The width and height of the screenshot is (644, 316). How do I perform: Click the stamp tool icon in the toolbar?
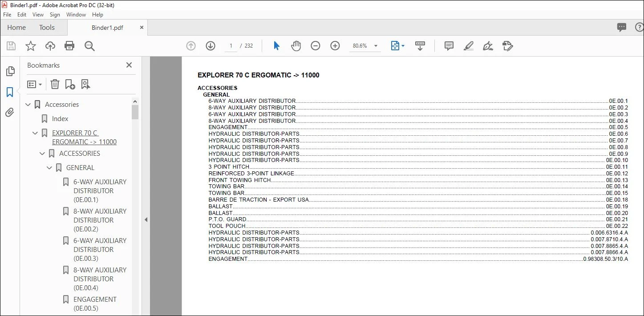pyautogui.click(x=507, y=46)
